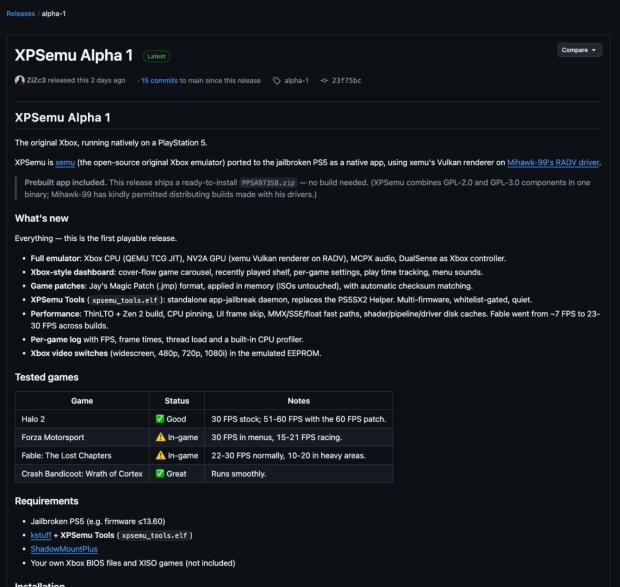Screen dimensions: 620x587
Task: Click the green check icon in Halo 2 row
Action: click(160, 419)
